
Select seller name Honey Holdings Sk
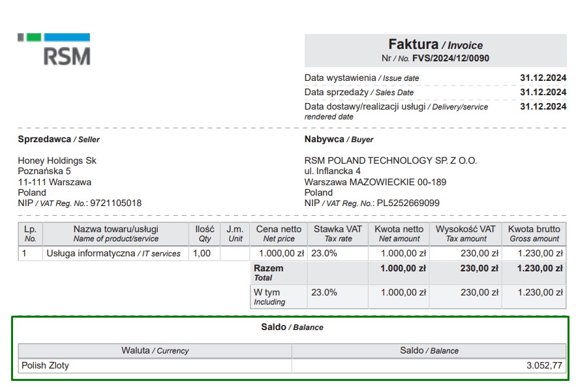tap(57, 160)
